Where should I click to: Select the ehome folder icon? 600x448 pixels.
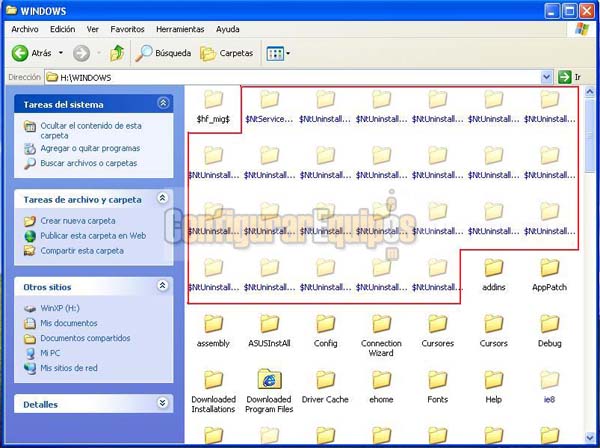pos(382,380)
